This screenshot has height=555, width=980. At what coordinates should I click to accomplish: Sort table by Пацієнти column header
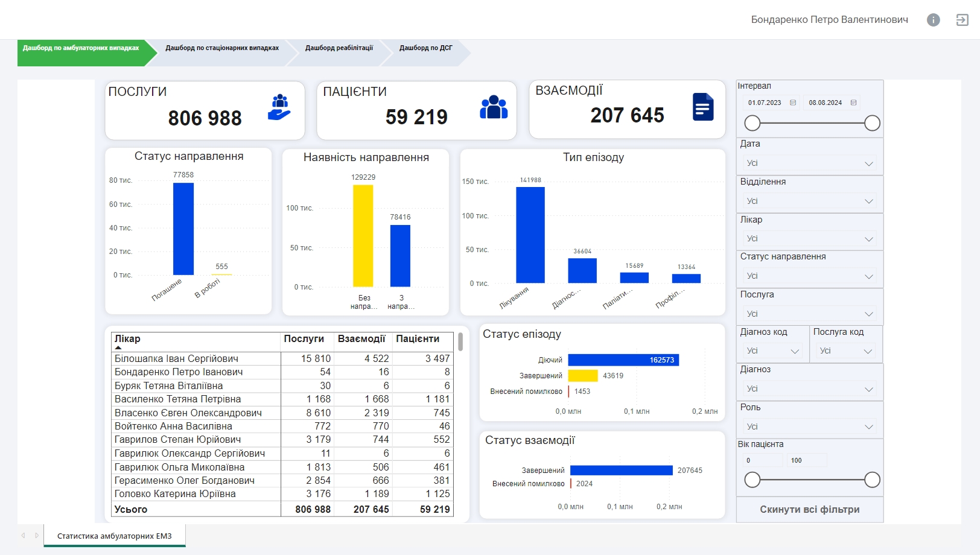(418, 339)
